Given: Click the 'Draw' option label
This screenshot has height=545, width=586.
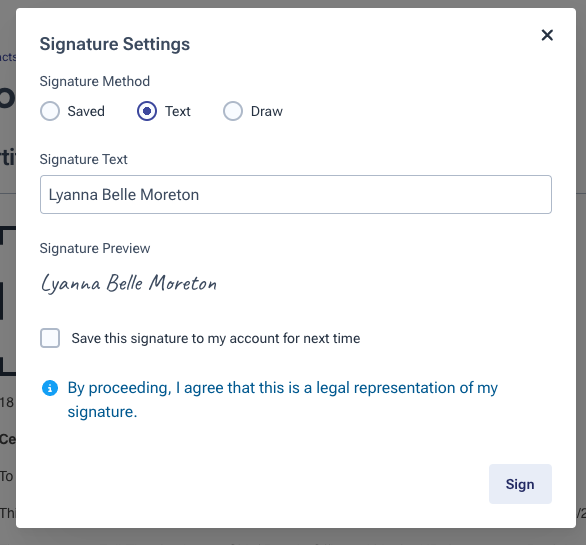Looking at the screenshot, I should coord(267,111).
